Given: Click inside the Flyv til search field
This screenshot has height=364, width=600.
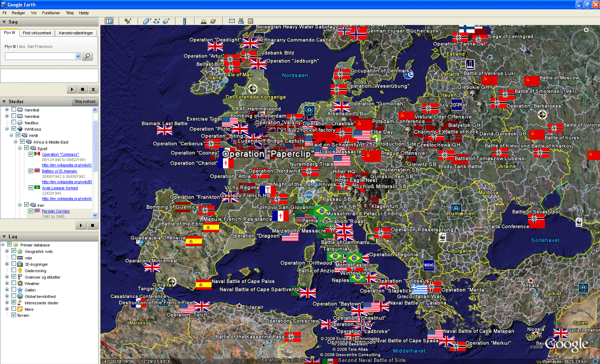Looking at the screenshot, I should coord(40,56).
